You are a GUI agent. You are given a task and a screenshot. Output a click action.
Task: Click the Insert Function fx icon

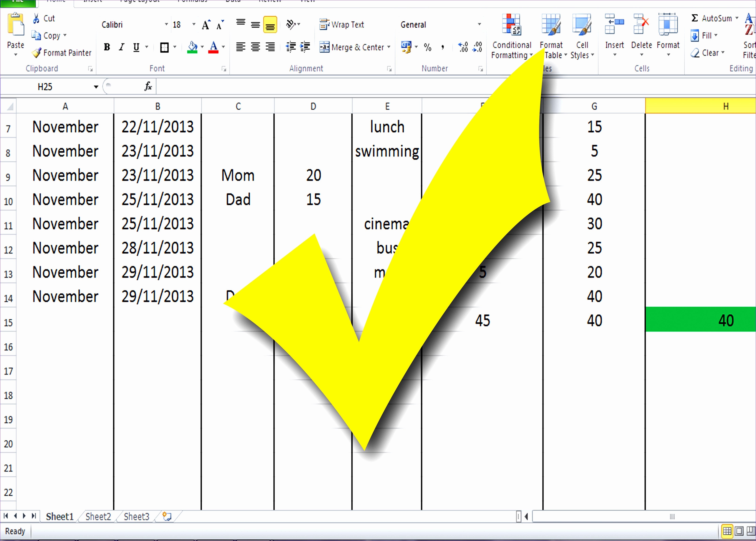click(x=148, y=87)
